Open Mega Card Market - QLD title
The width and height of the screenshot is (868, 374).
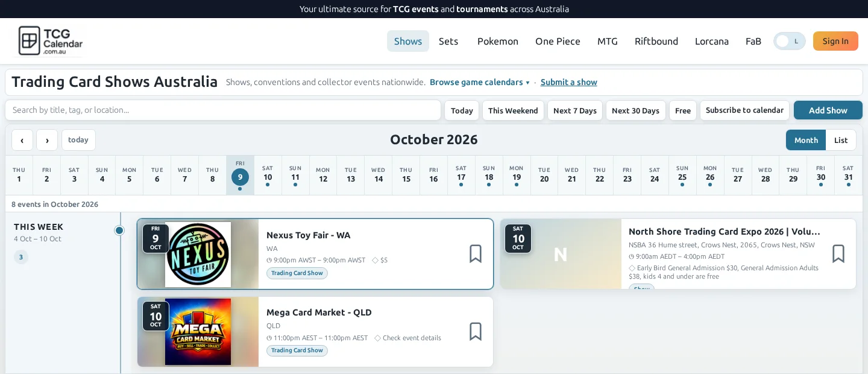click(x=319, y=312)
